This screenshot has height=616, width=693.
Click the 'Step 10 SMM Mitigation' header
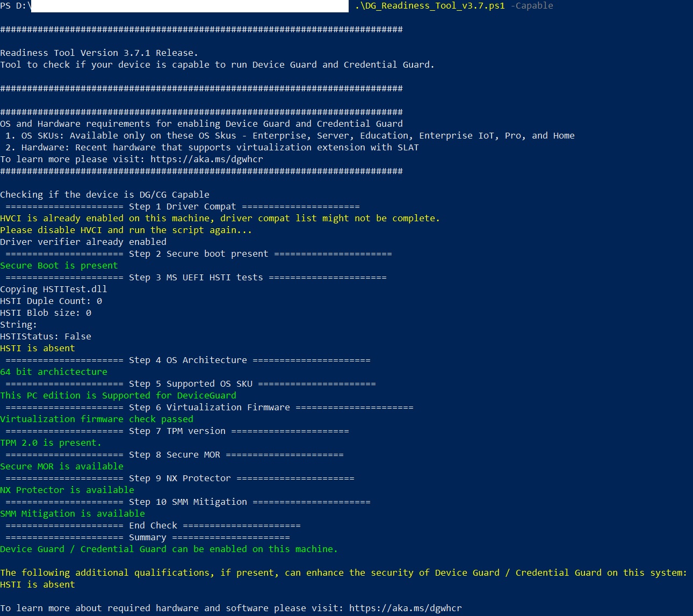[x=188, y=502]
